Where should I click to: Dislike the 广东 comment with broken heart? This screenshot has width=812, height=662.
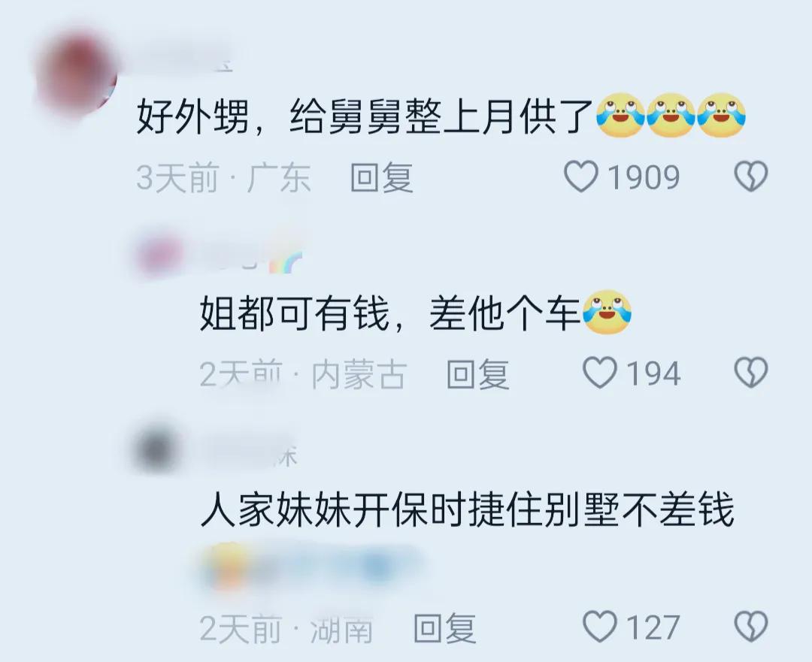coord(751,177)
